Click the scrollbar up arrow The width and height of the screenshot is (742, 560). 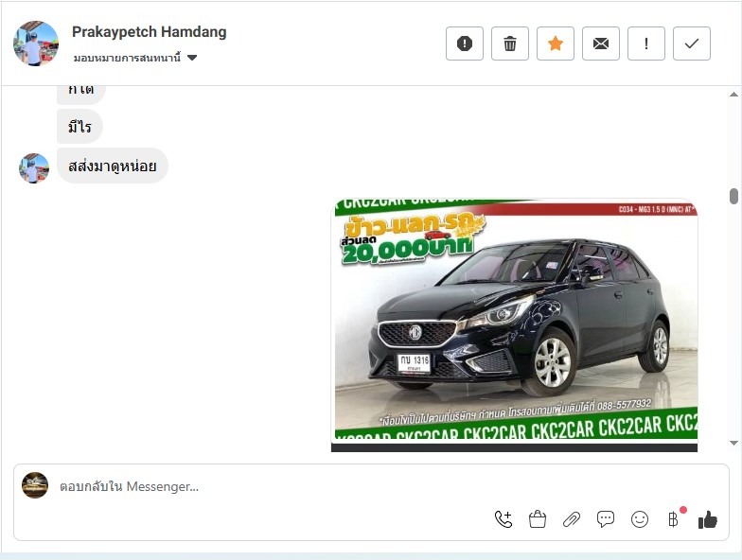tap(733, 95)
